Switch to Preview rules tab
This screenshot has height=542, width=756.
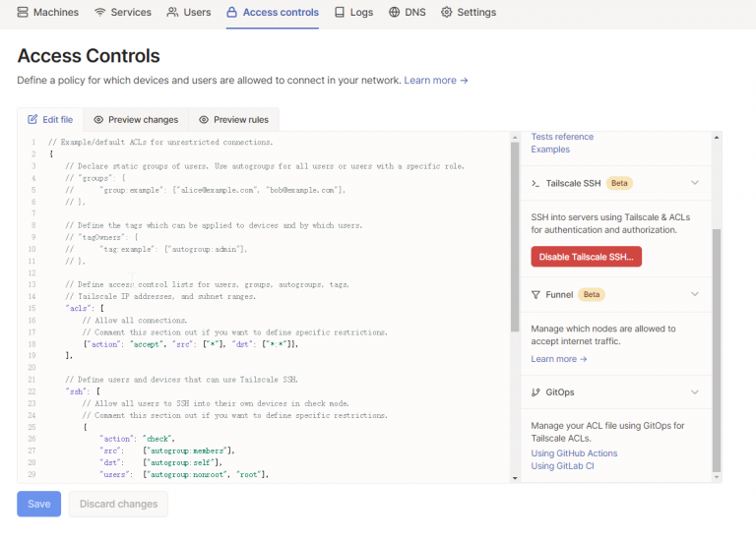233,120
